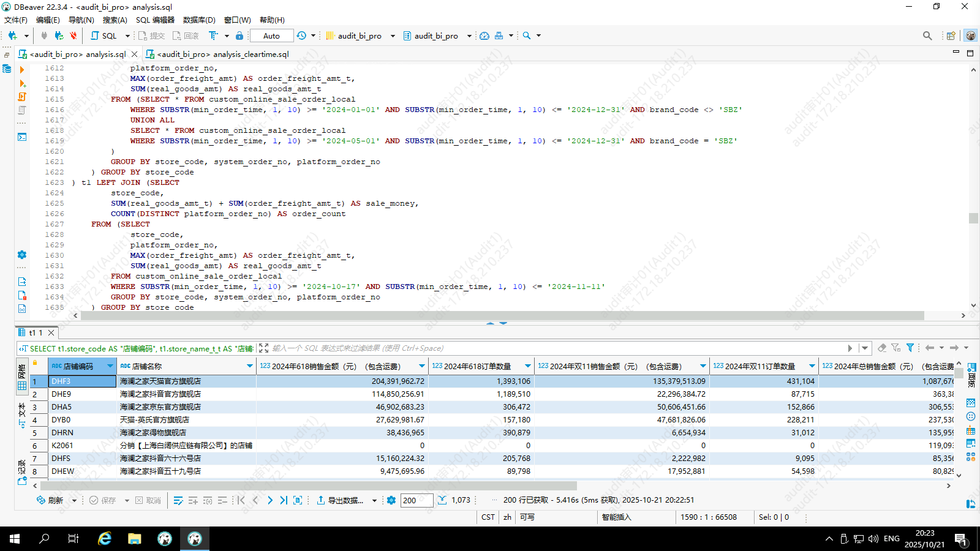Expand the active connection audit_bi_pro dropdown

[x=393, y=36]
